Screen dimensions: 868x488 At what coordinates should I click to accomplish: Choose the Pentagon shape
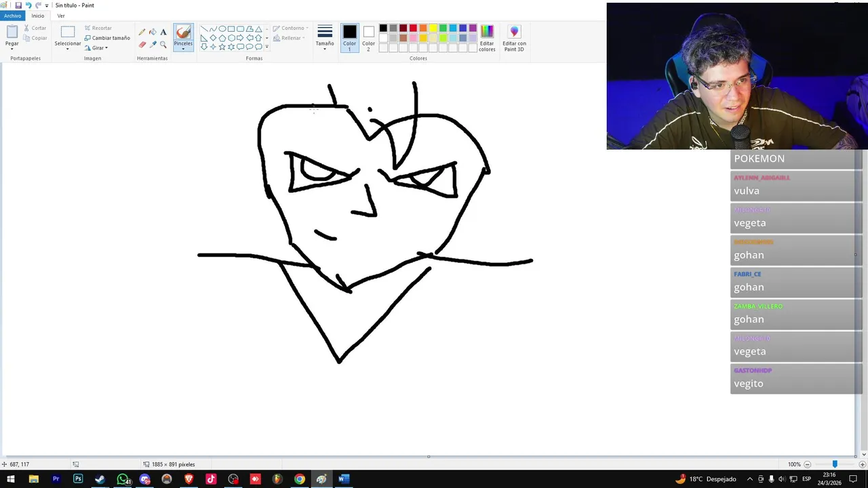point(222,38)
